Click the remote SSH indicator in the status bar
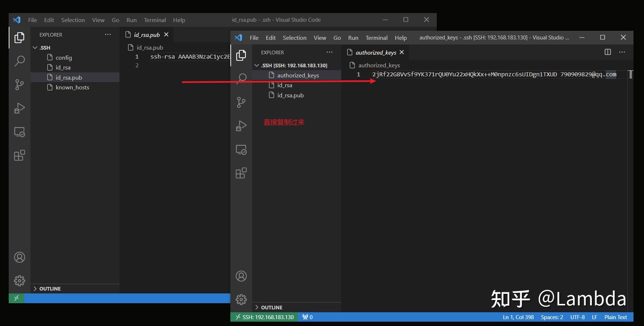Screen dimensions: 644x326 (x=264, y=317)
